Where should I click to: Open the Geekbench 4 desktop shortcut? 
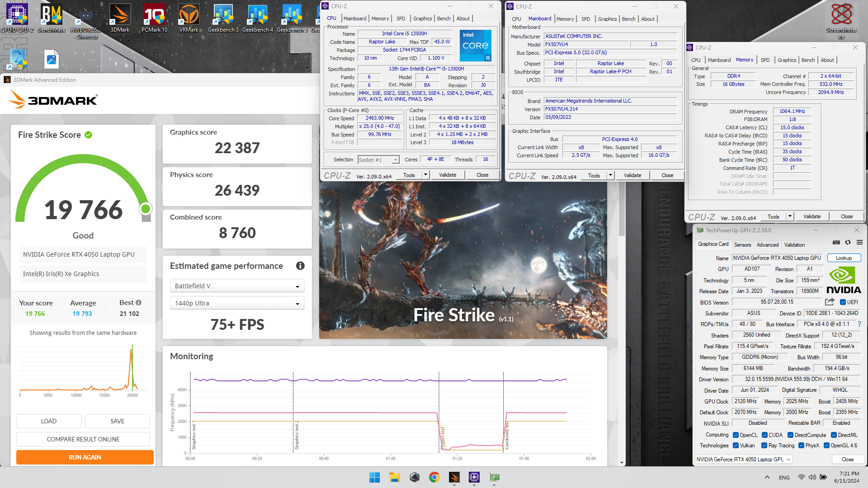[x=258, y=18]
